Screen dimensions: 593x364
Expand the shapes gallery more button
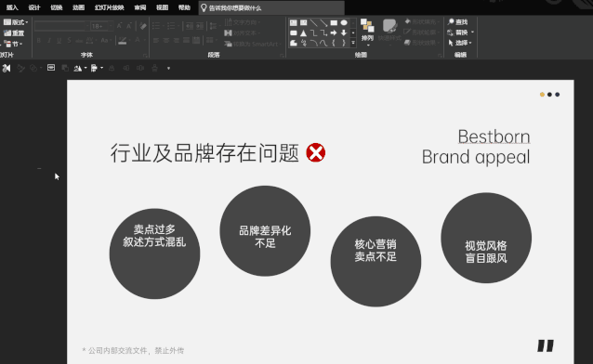click(x=353, y=43)
